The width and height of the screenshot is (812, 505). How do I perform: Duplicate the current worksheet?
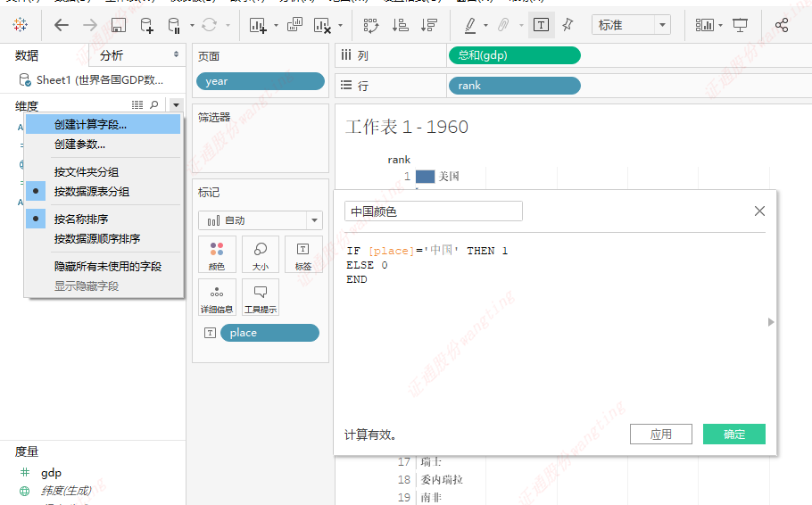pos(294,24)
